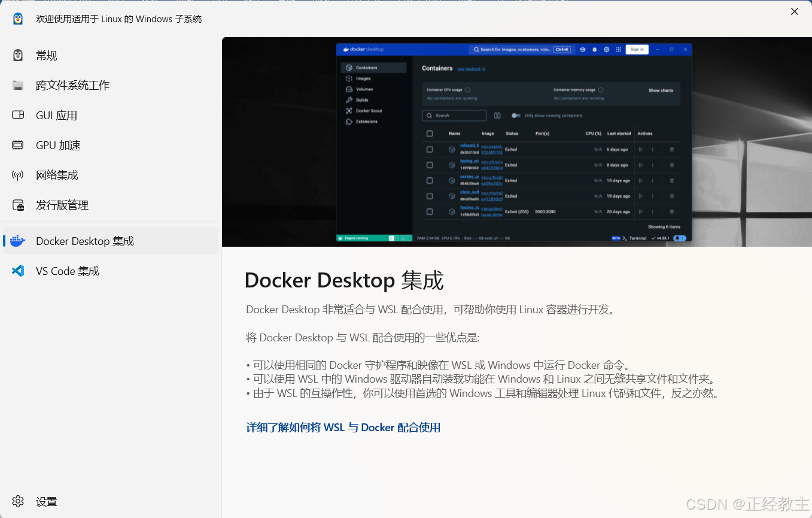Click the penguin icon beside 常规

point(18,55)
